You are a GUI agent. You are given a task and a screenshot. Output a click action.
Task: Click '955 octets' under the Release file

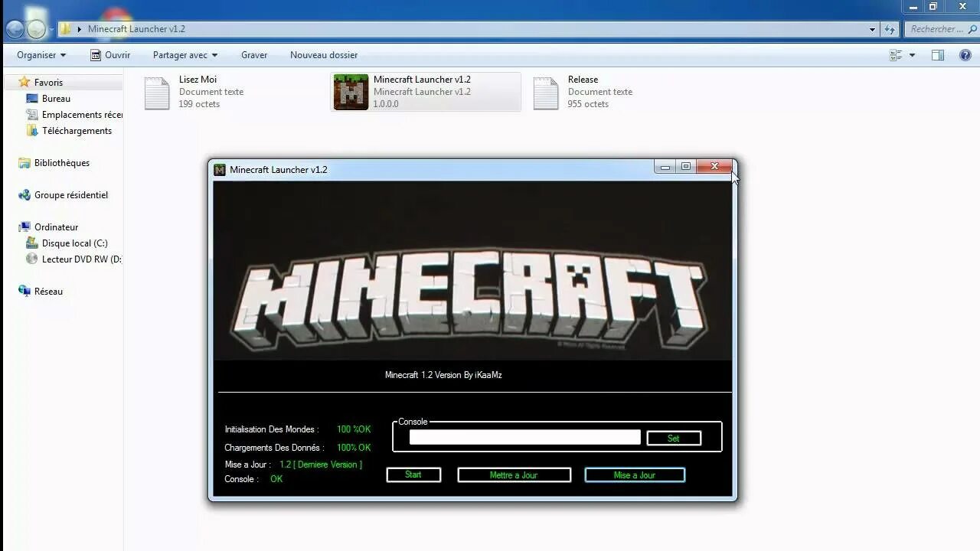[587, 104]
